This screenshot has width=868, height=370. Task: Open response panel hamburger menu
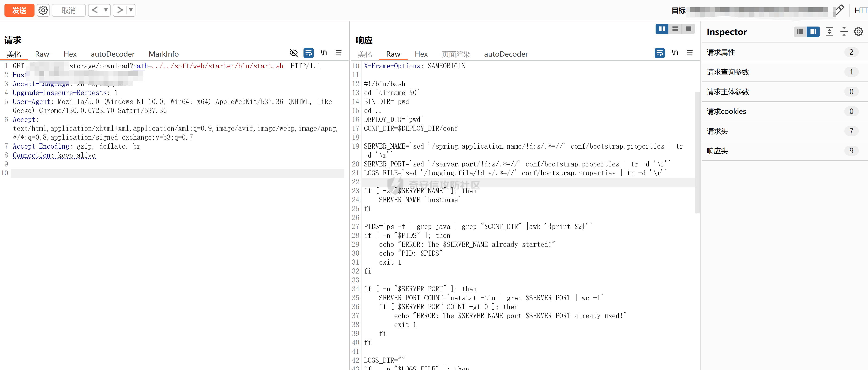pyautogui.click(x=690, y=53)
